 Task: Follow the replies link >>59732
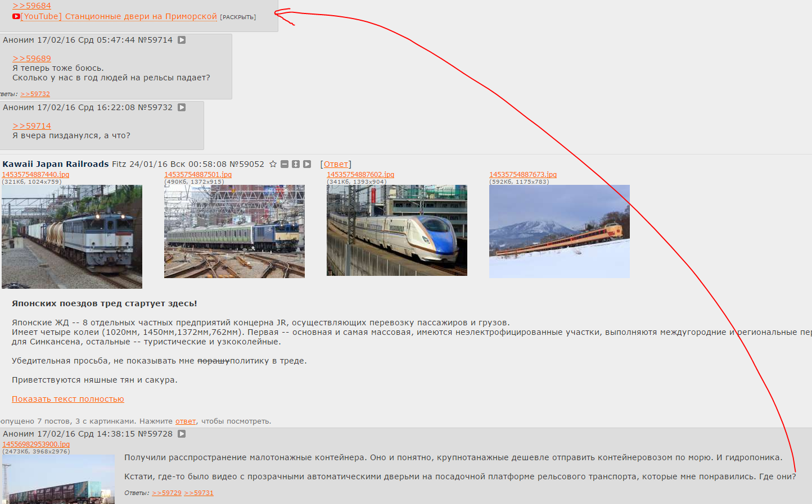(35, 94)
